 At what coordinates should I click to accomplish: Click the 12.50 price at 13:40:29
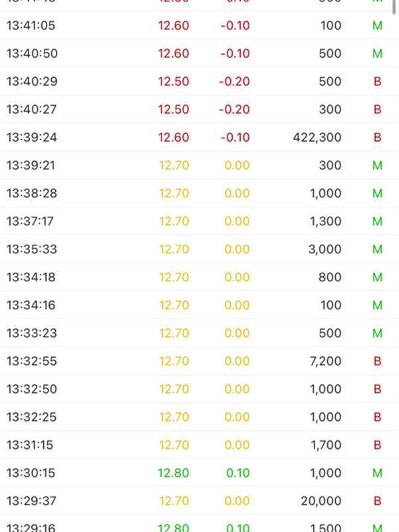coord(174,81)
